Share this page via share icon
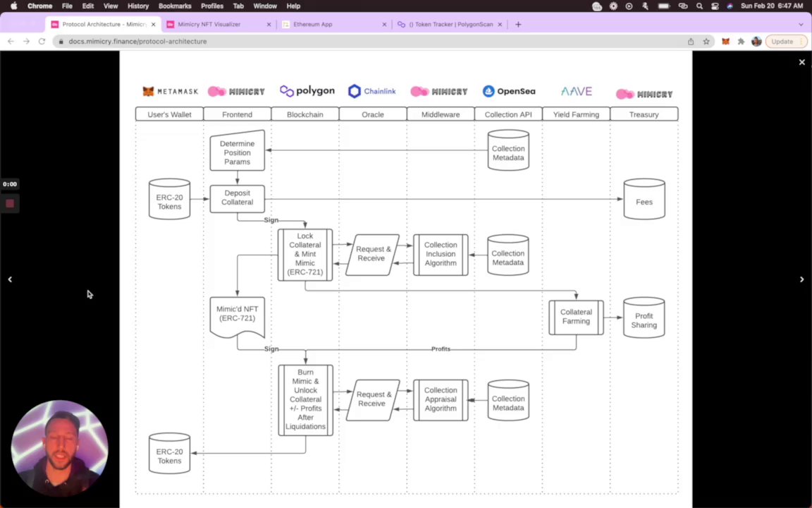The image size is (812, 508). [x=691, y=42]
